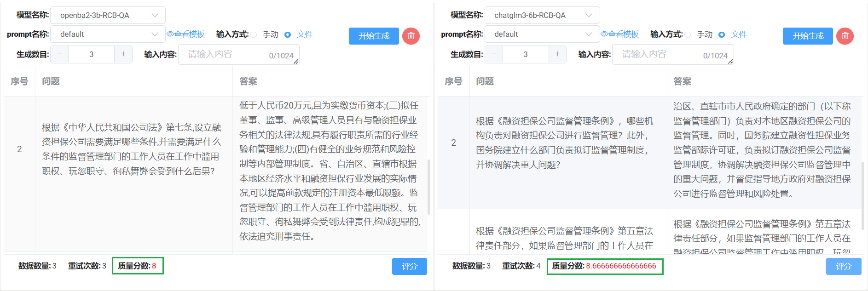Screen dimensions: 868x291
Task: Increase 生成数目 with the plus button in the right panel
Action: click(557, 54)
